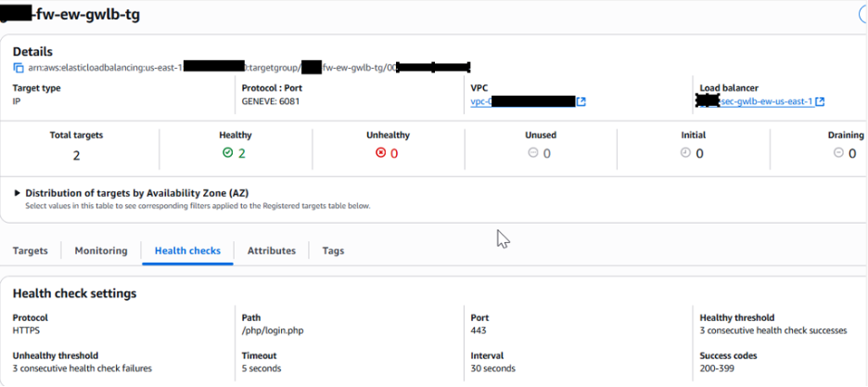This screenshot has width=868, height=387.
Task: Switch to the Targets tab
Action: [x=31, y=251]
